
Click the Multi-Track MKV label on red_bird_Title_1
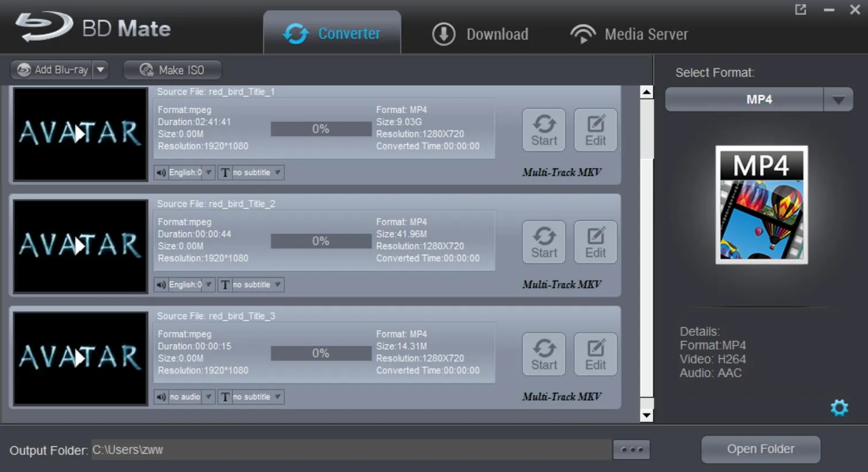point(561,172)
